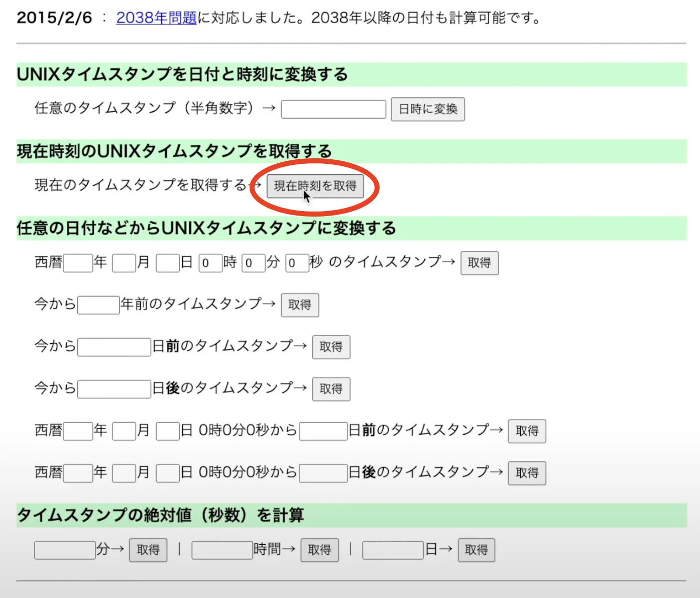The width and height of the screenshot is (700, 598).
Task: Click 取得 next to 分→
Action: click(148, 550)
